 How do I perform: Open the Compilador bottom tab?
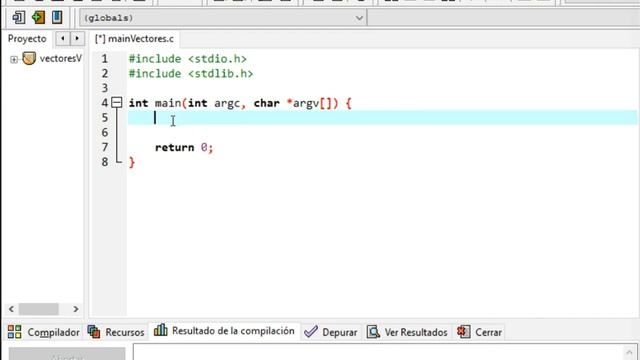(44, 332)
